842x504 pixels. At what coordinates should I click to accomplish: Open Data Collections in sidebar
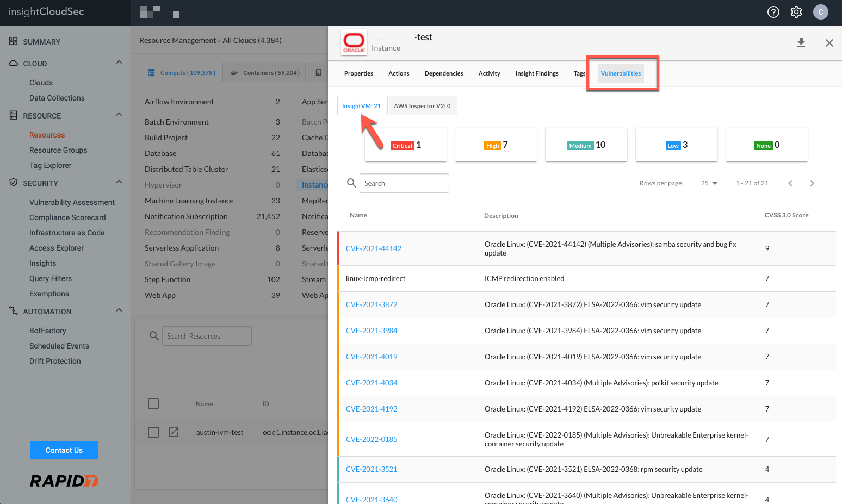pyautogui.click(x=57, y=98)
